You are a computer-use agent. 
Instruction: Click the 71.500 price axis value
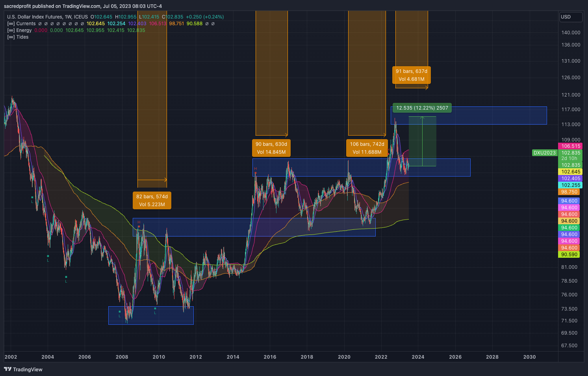click(569, 321)
